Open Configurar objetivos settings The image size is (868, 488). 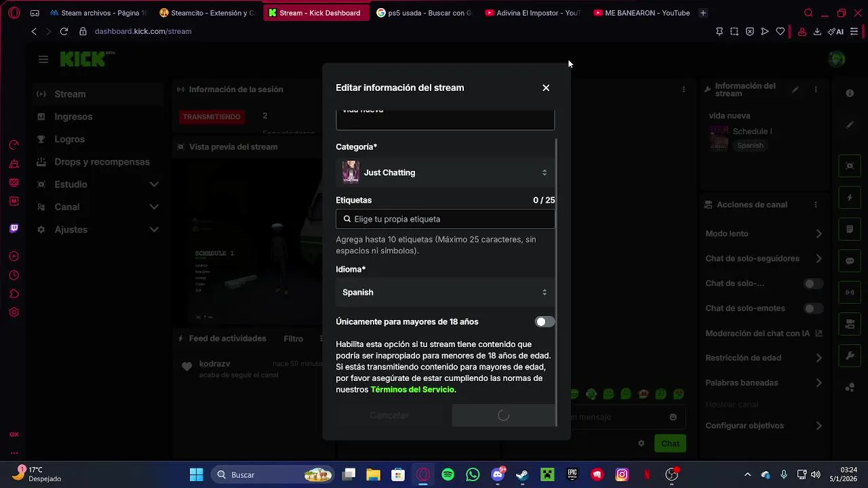pos(764,426)
